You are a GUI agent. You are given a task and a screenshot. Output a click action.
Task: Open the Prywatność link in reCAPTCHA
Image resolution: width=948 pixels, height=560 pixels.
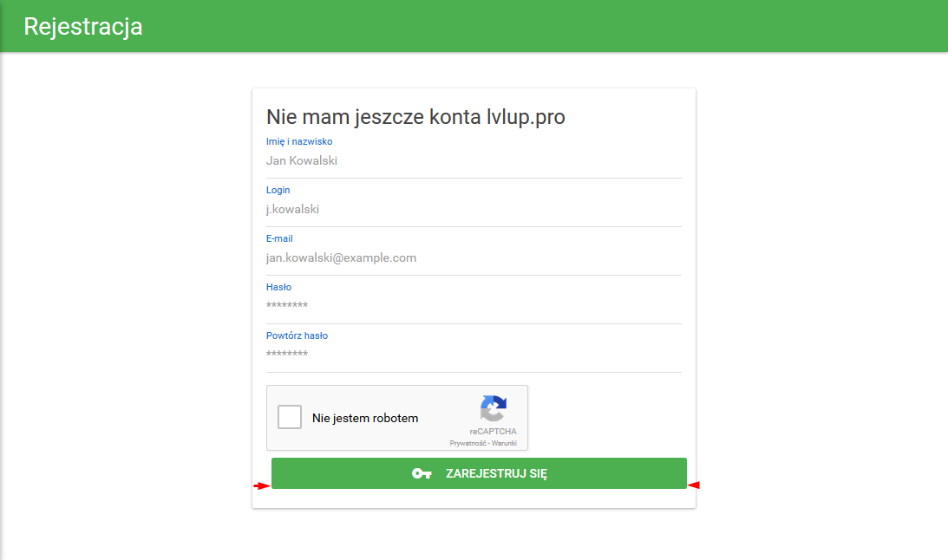[468, 443]
